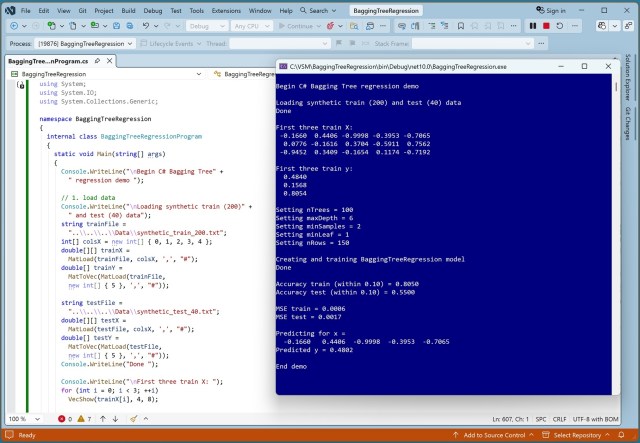The image size is (640, 443).
Task: Open the Debug configuration dropdown
Action: (x=207, y=26)
